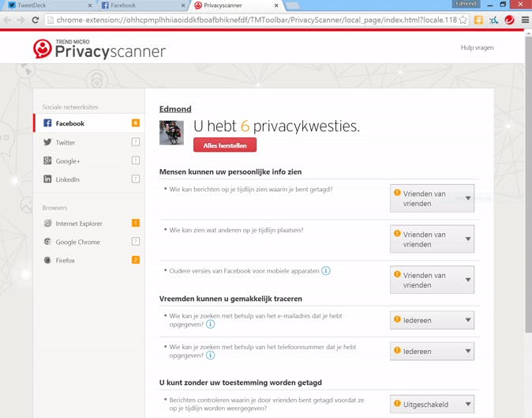Click Firefox's orange count badge
Screen dimensions: 532x418
(136, 260)
